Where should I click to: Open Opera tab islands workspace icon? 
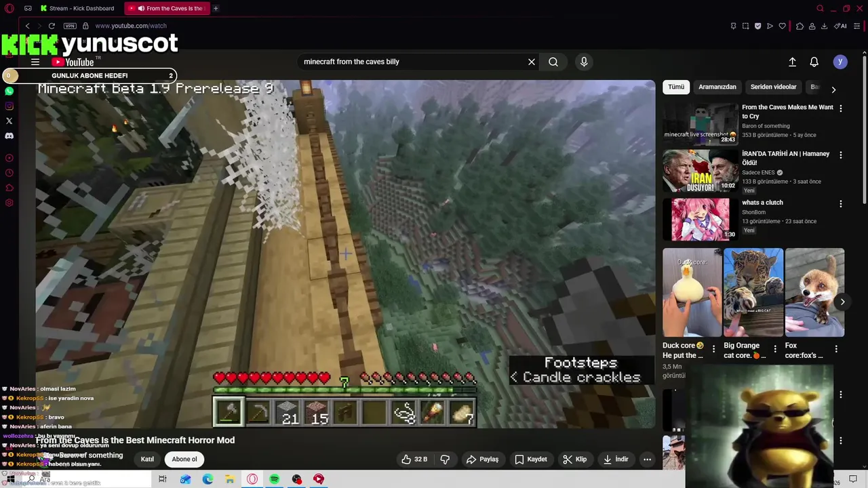pos(28,8)
